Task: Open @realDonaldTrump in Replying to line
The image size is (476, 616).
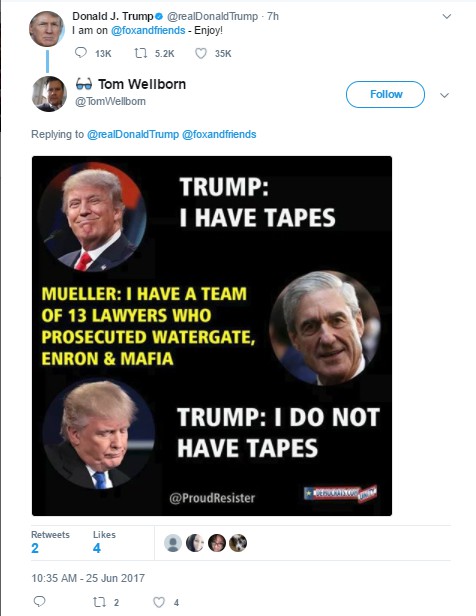Action: (133, 134)
